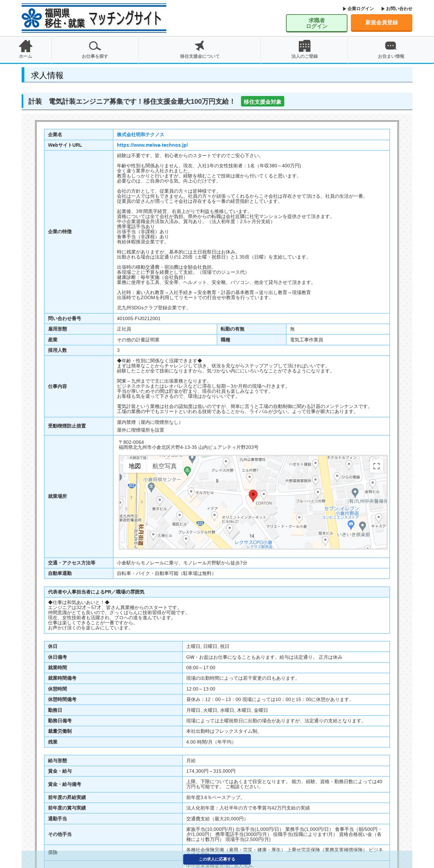434x868 pixels.
Task: Click the いきいき倶楽部 map marker
Action: point(362,526)
